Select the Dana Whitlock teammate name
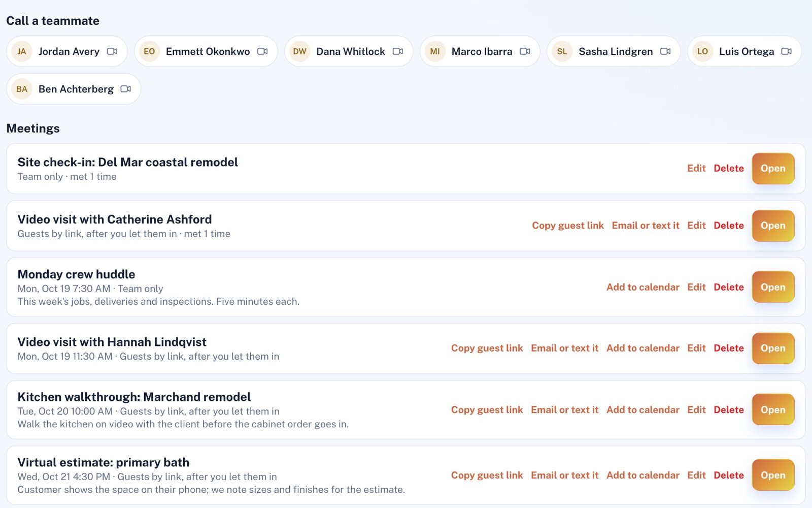812x508 pixels. pyautogui.click(x=351, y=51)
